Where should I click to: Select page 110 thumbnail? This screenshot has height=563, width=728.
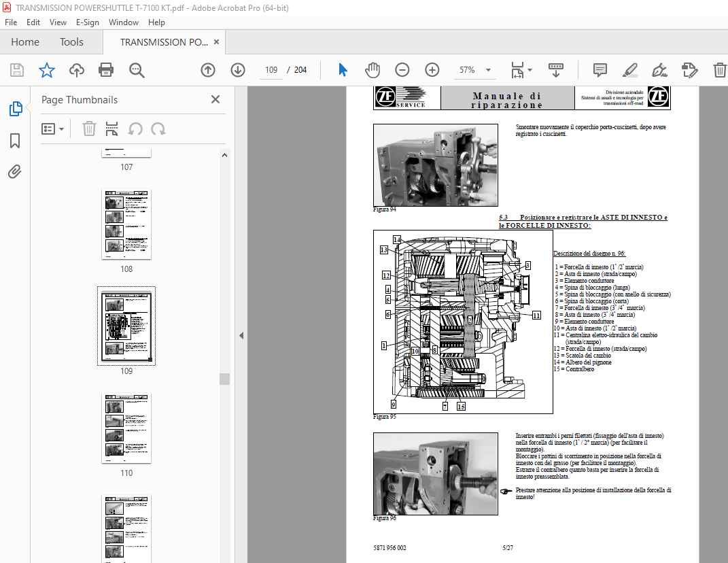click(126, 428)
